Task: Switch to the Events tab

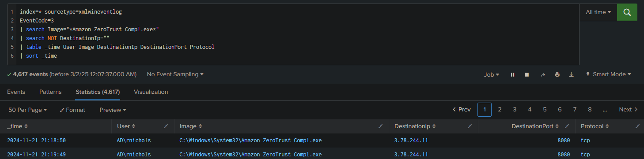Action: [16, 92]
